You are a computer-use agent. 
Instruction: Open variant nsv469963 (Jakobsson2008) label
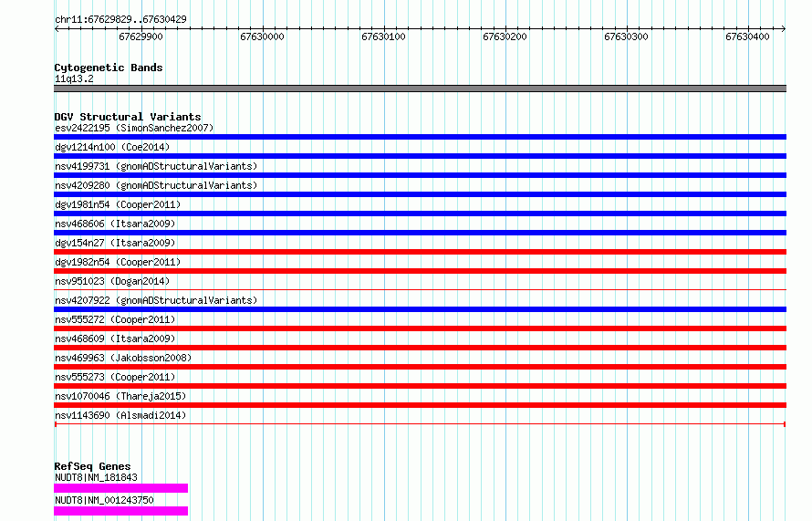123,358
